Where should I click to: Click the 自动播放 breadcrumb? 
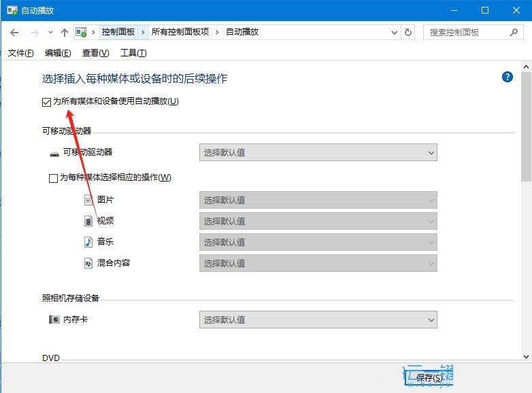coord(242,32)
